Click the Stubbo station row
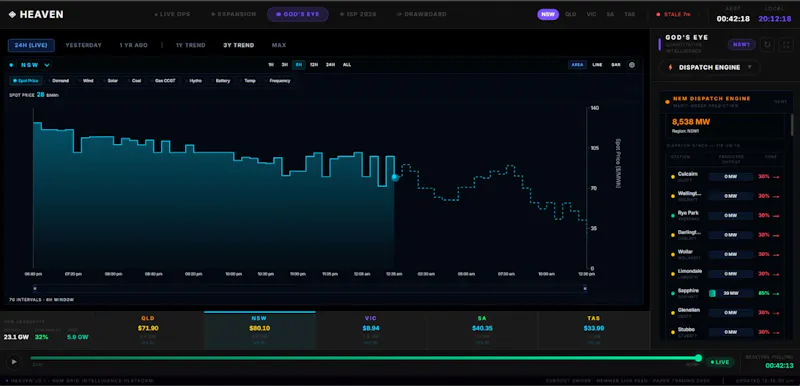The height and width of the screenshot is (386, 800). (x=726, y=331)
